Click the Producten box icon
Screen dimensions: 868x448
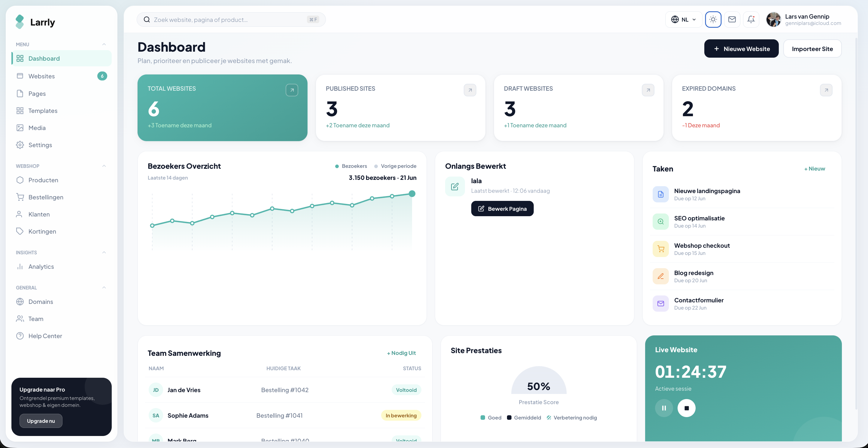click(20, 180)
